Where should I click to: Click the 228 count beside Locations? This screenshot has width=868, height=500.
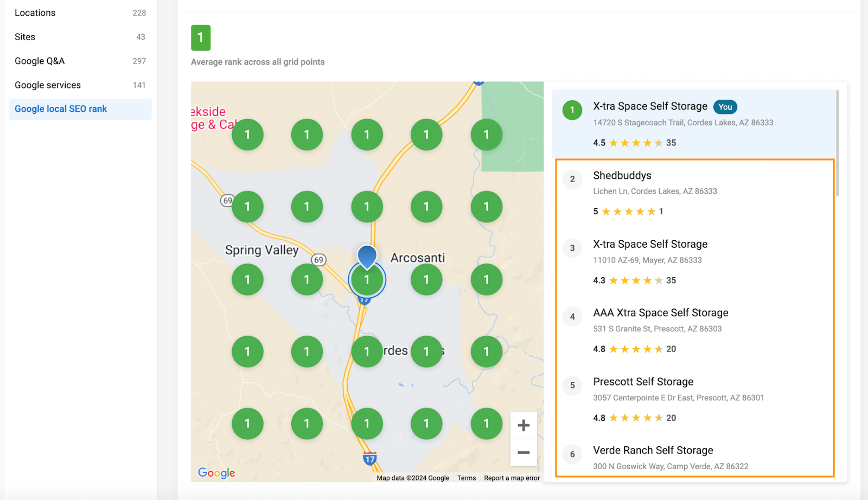tap(139, 12)
